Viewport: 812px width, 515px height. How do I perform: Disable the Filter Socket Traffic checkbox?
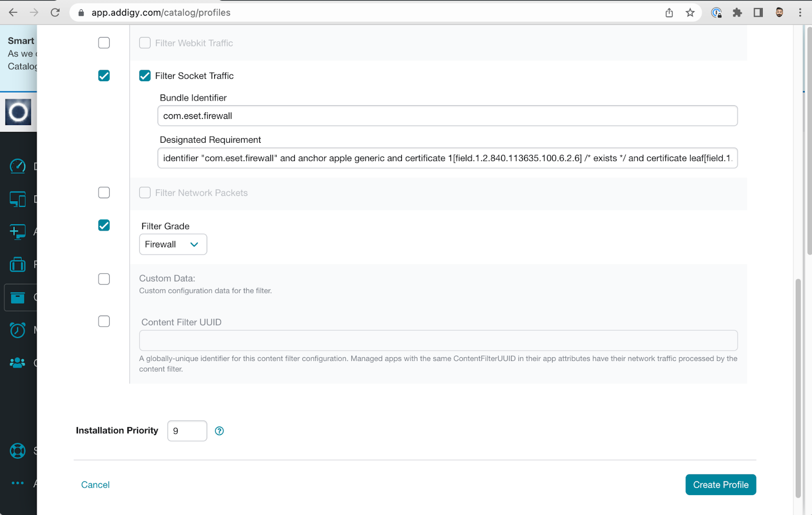click(x=145, y=75)
